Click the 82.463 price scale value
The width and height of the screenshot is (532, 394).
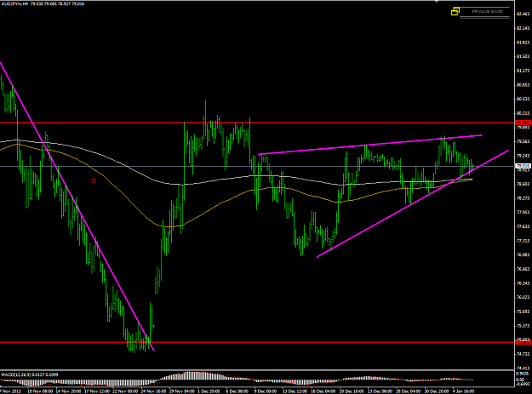523,14
